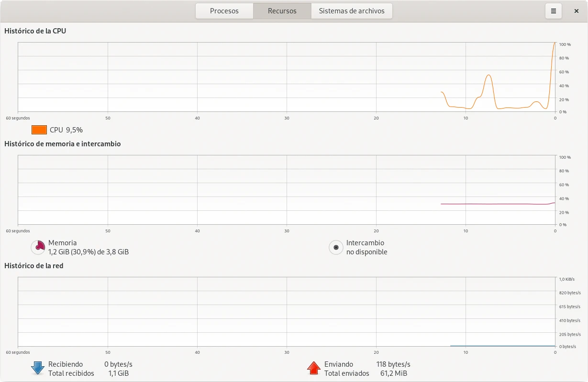
Task: Close the system monitor window
Action: tap(577, 11)
